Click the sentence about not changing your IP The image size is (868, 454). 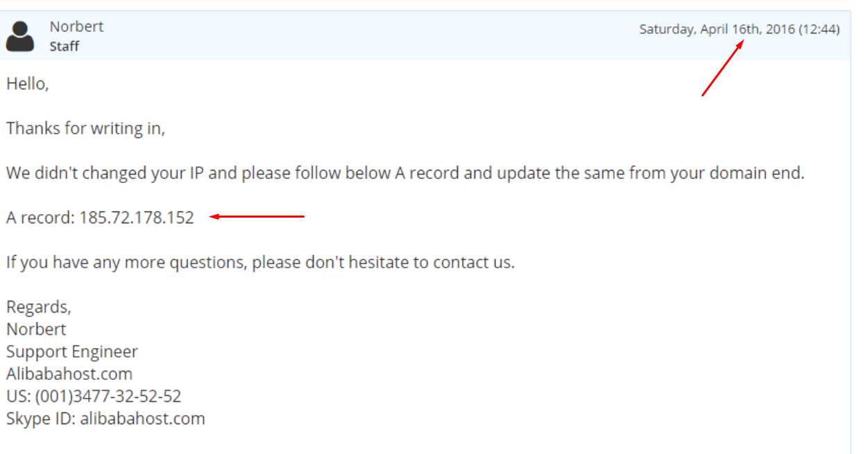(405, 173)
